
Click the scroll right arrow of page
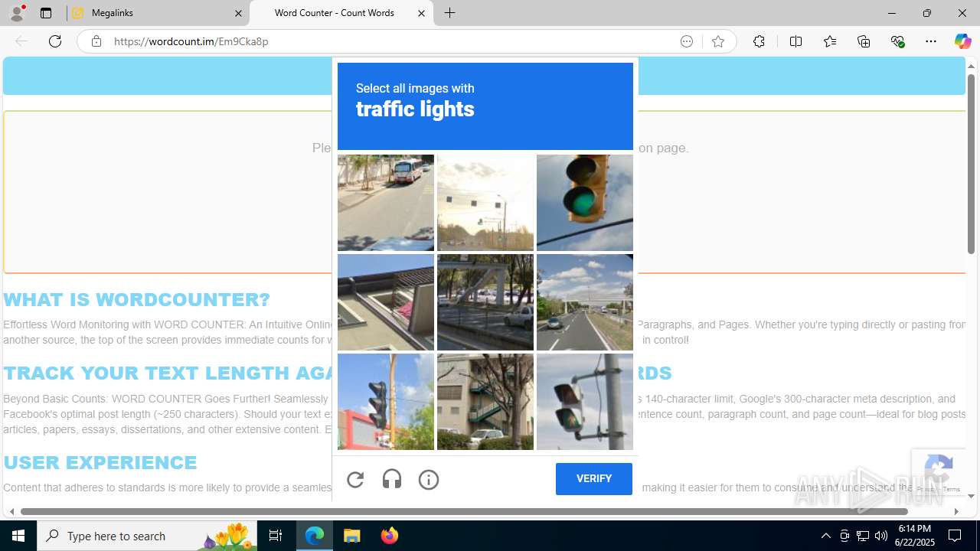(955, 511)
